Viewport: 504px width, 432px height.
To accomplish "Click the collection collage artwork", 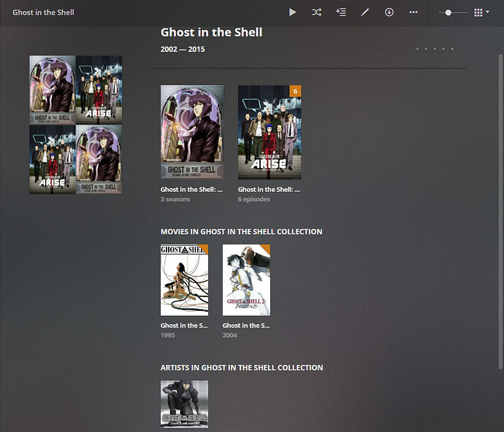I will 75,125.
